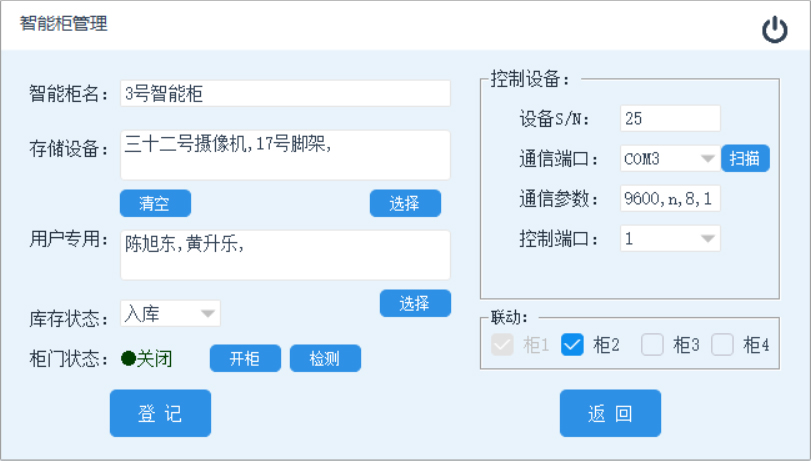
Task: Enable the 柜3 linkage checkbox
Action: click(x=652, y=345)
